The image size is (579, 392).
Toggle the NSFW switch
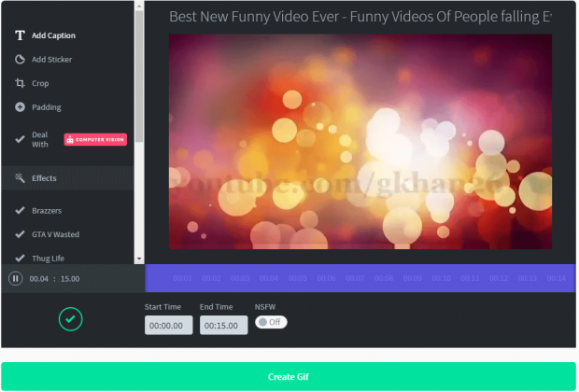pyautogui.click(x=271, y=322)
